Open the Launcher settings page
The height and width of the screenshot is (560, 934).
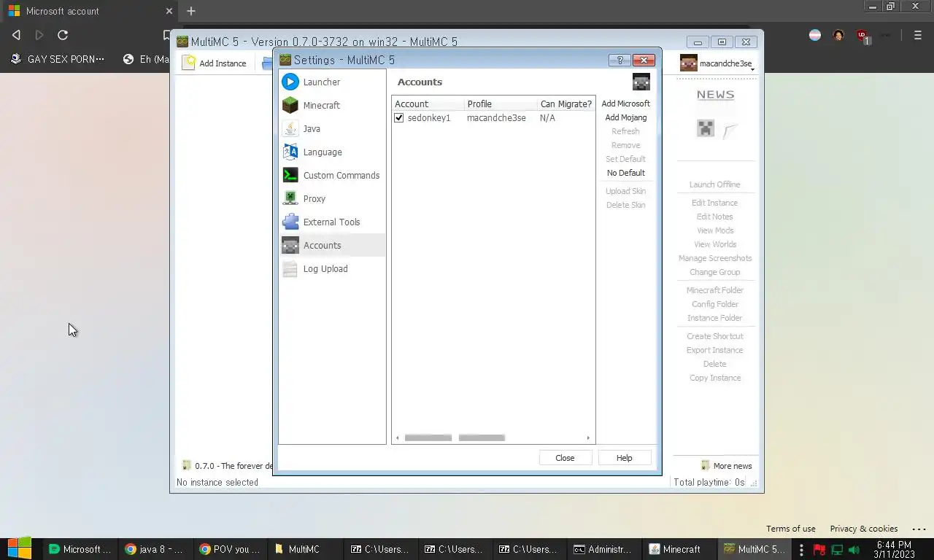[332, 82]
